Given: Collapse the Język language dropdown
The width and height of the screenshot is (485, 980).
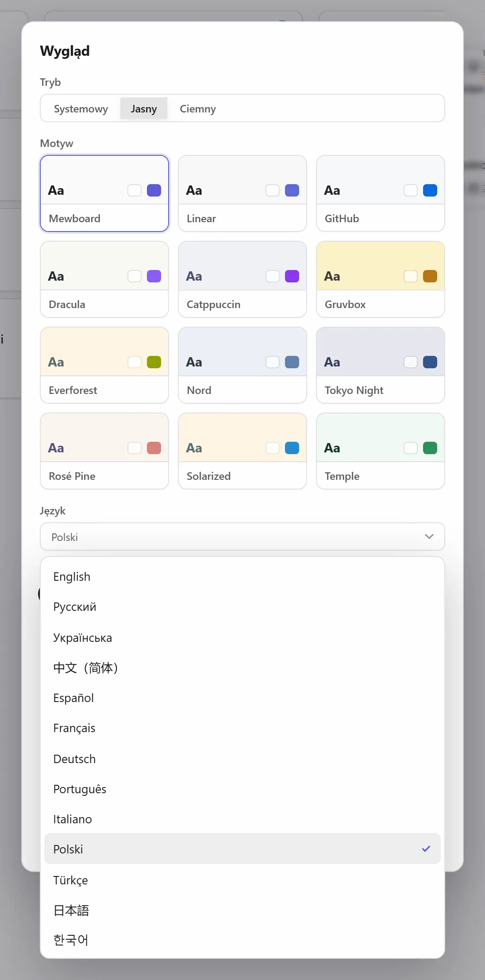Looking at the screenshot, I should [x=242, y=536].
